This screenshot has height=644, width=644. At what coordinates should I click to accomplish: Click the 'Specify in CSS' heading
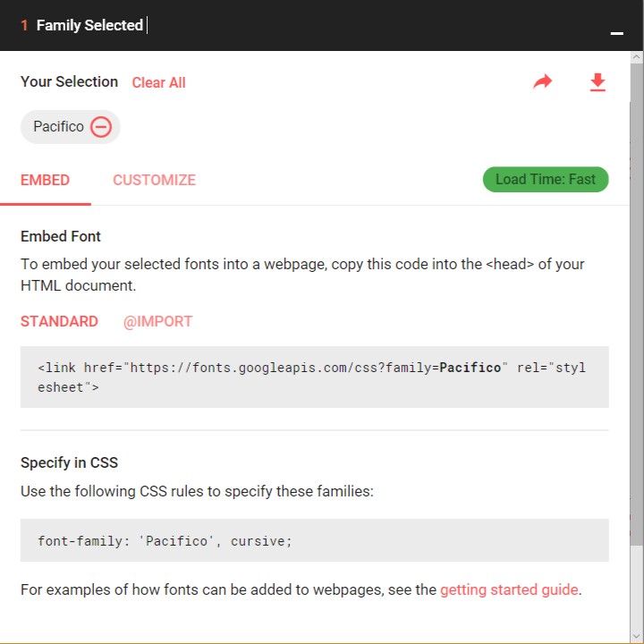click(69, 462)
